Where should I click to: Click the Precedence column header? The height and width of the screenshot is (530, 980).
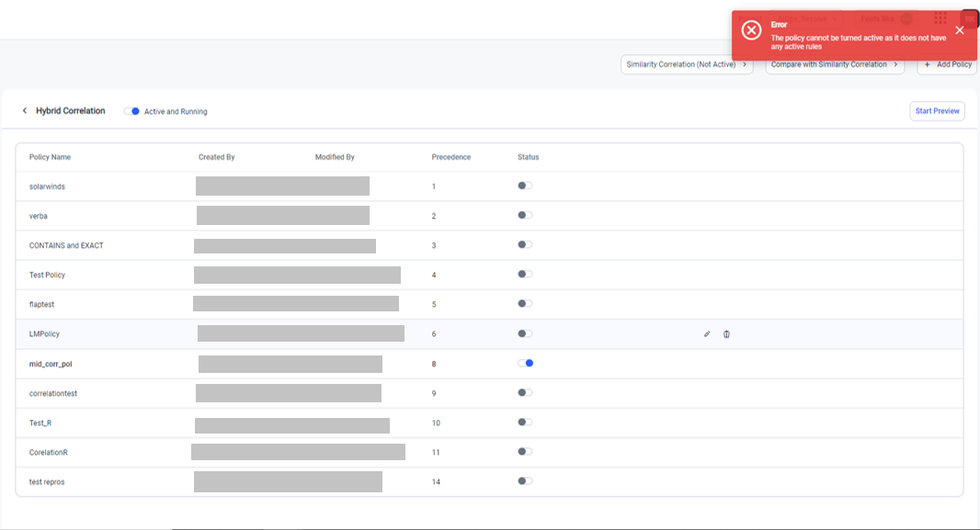click(x=450, y=157)
